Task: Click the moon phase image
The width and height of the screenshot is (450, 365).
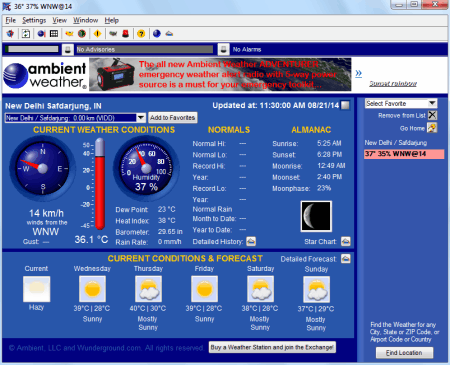Action: pos(316,216)
